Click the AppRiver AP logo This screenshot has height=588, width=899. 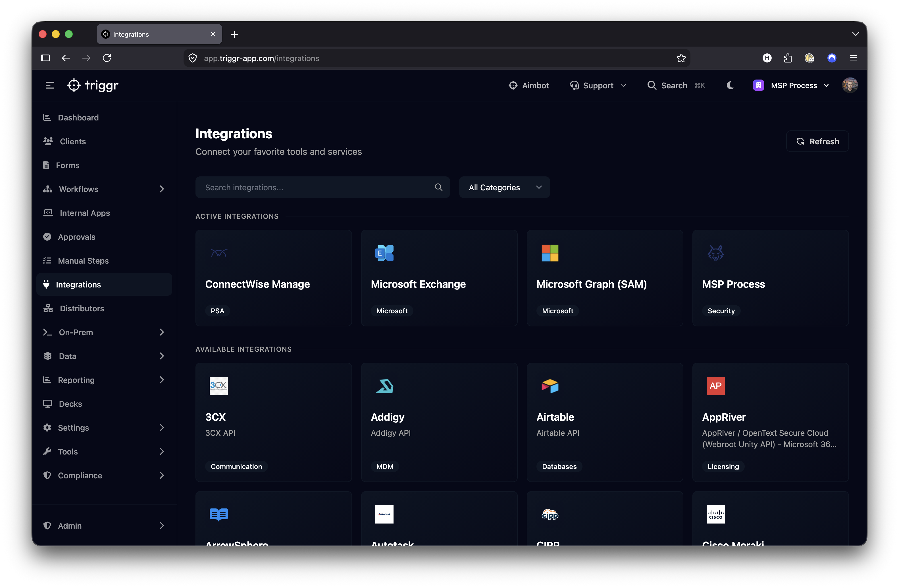[x=715, y=386]
